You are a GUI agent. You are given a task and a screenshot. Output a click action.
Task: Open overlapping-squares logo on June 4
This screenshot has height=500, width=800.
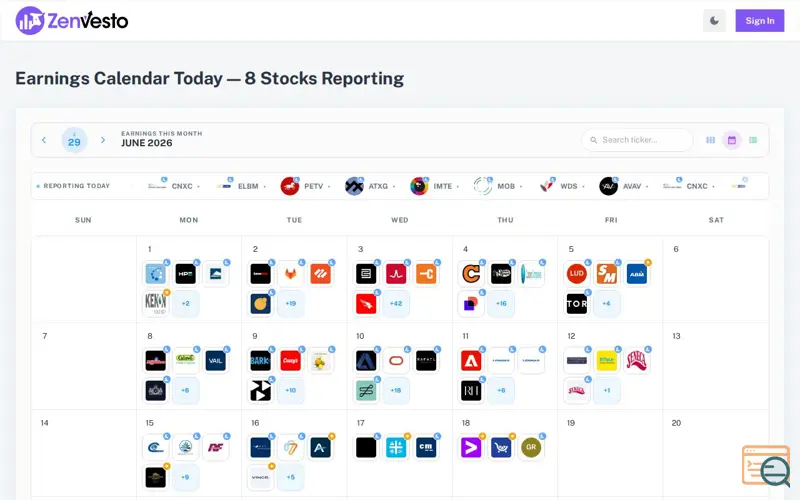pos(471,304)
